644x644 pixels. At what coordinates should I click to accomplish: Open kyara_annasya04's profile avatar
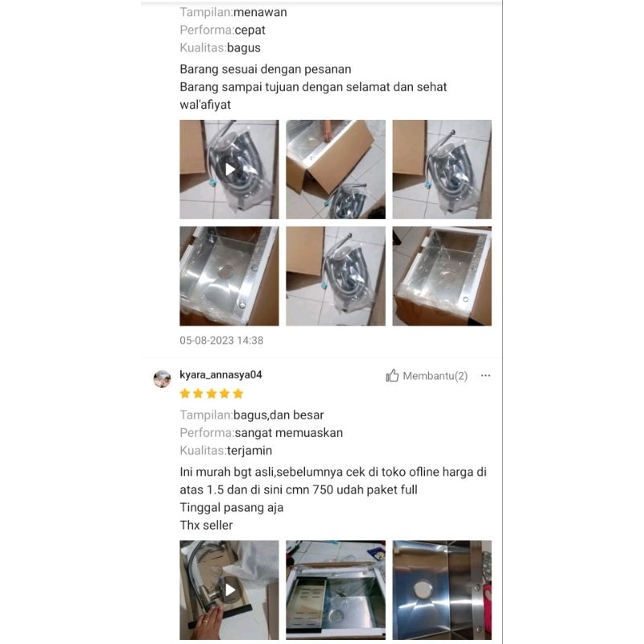[x=163, y=378]
